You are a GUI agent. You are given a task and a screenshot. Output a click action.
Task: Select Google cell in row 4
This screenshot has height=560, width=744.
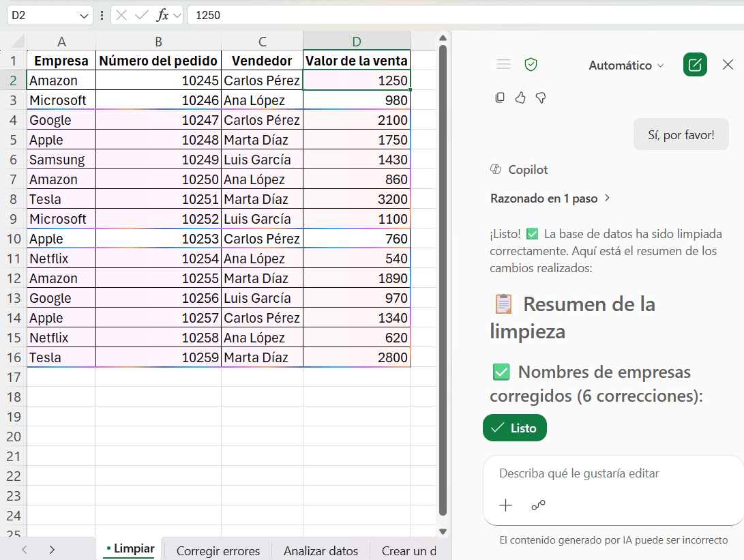coord(61,120)
